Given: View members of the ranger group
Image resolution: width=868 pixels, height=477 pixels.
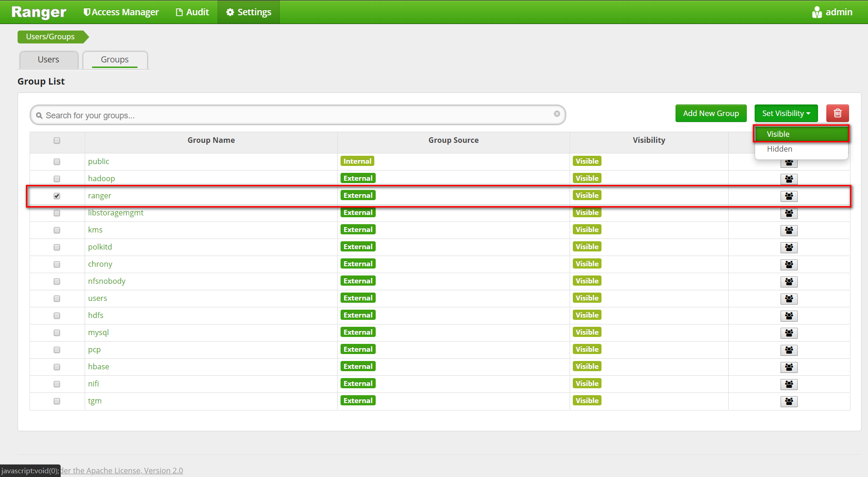Looking at the screenshot, I should point(789,196).
